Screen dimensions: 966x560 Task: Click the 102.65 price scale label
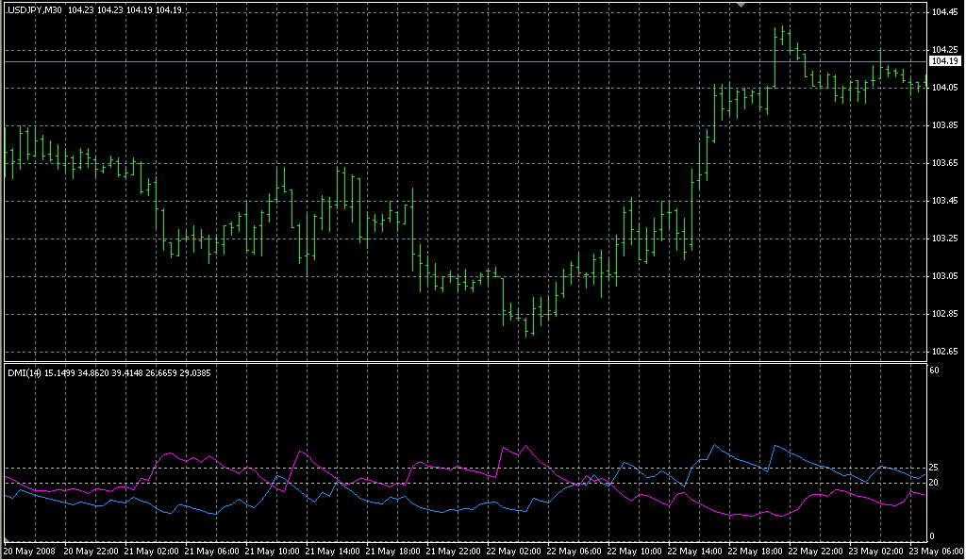coord(944,352)
